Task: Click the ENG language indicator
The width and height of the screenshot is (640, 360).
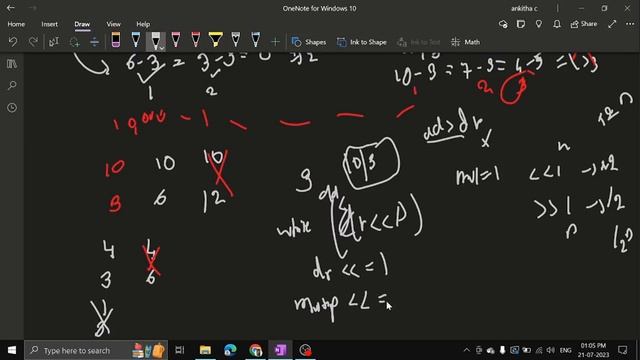Action: [565, 350]
